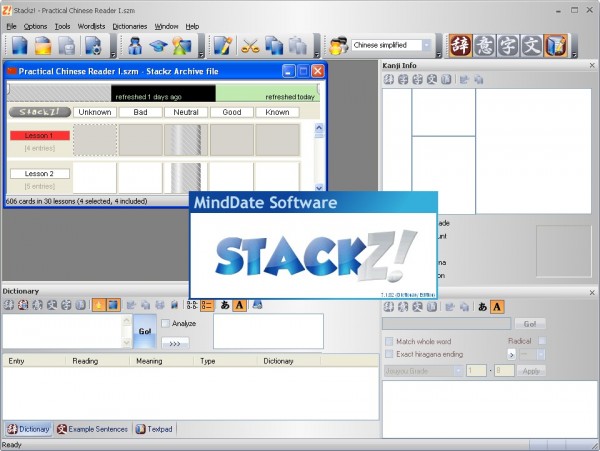Click the Apply button in kanji search
This screenshot has width=600, height=451.
coord(531,371)
